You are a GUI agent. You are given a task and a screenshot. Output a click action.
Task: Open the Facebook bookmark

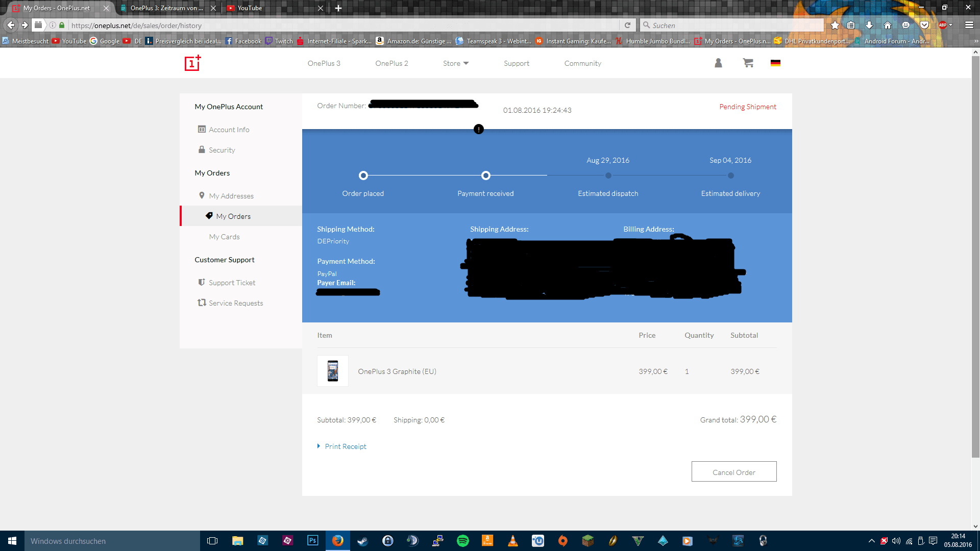pos(243,41)
